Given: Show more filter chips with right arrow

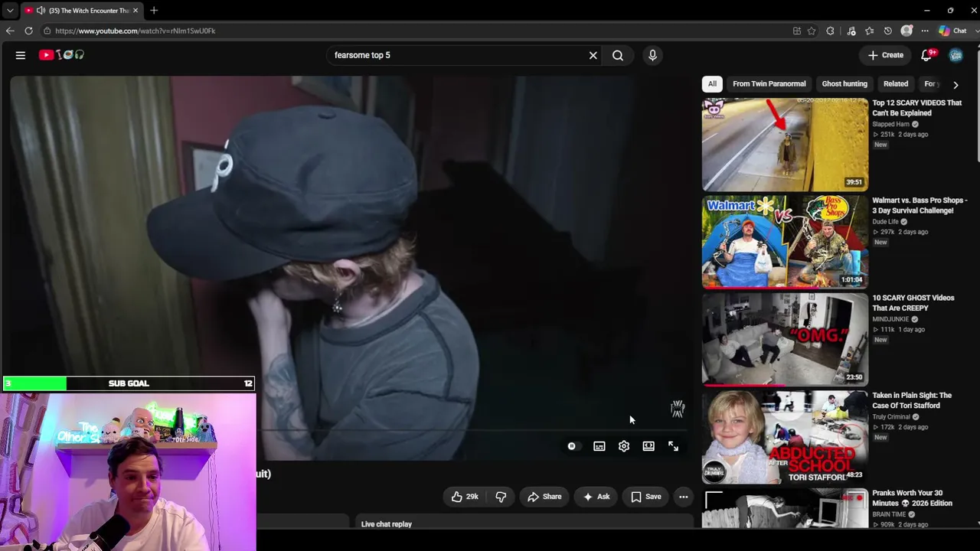Looking at the screenshot, I should pos(955,84).
